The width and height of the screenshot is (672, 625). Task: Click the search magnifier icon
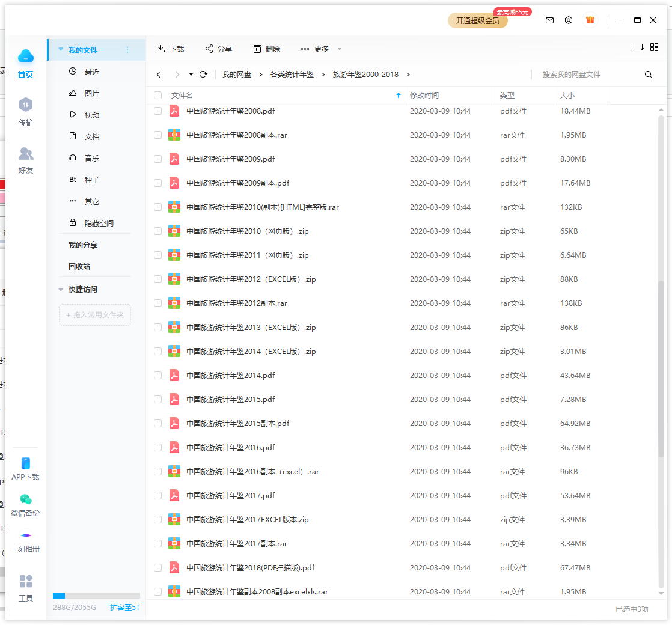pos(648,75)
